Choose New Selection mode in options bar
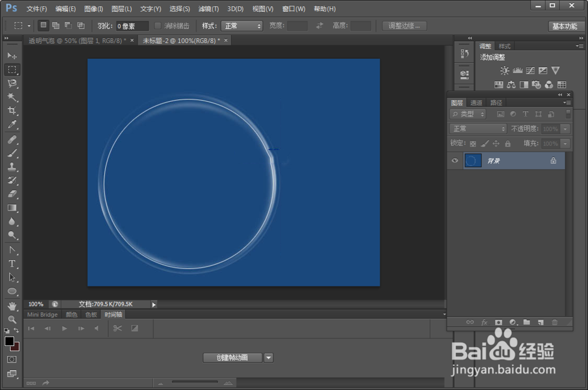 44,25
